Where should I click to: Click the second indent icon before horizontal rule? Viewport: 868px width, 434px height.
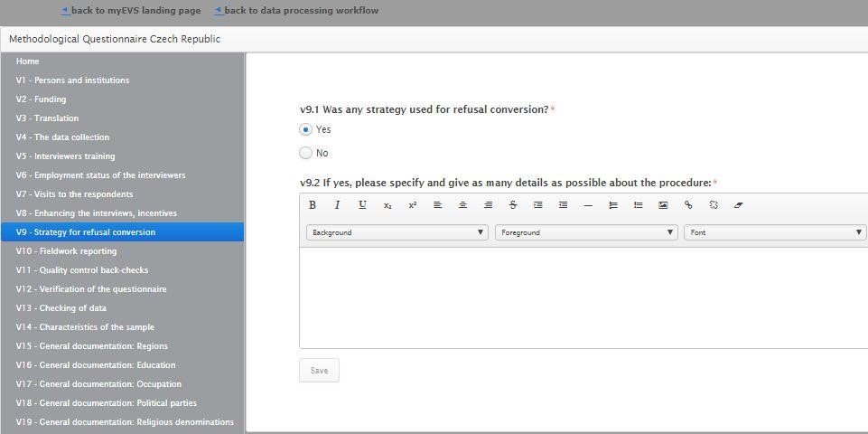coord(563,205)
